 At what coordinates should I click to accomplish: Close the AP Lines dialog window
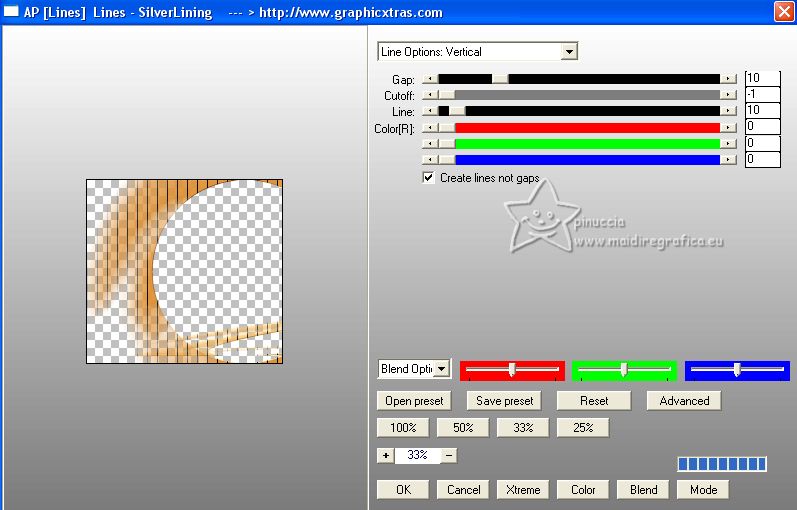pos(784,11)
